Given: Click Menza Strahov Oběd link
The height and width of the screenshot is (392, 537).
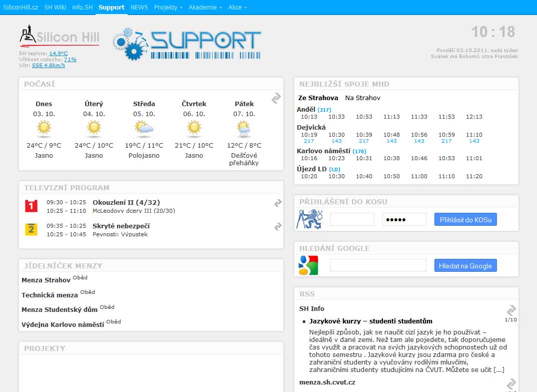Looking at the screenshot, I should pyautogui.click(x=80, y=277).
